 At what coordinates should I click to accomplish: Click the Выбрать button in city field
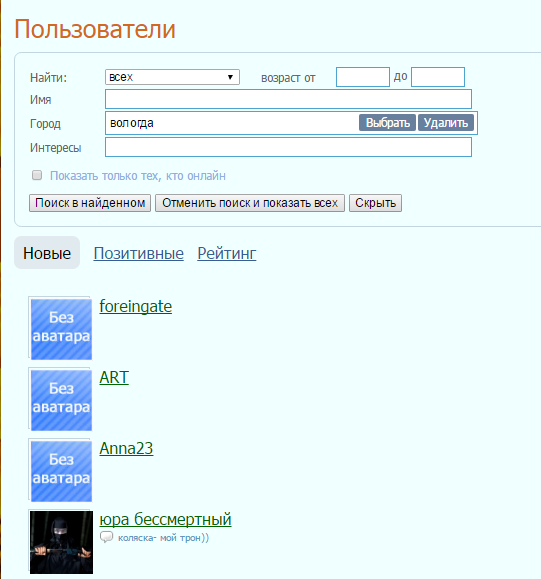387,123
